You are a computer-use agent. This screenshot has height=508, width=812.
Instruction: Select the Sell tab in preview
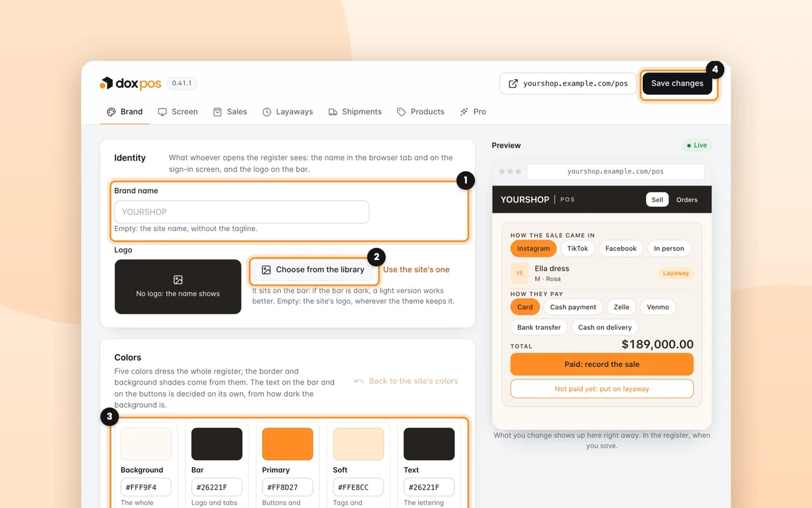coord(657,200)
